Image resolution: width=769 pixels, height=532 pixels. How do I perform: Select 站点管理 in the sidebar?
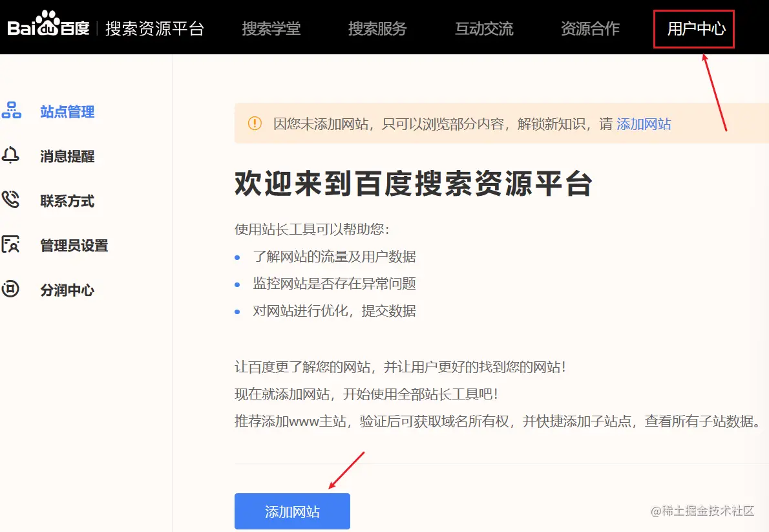tap(67, 112)
